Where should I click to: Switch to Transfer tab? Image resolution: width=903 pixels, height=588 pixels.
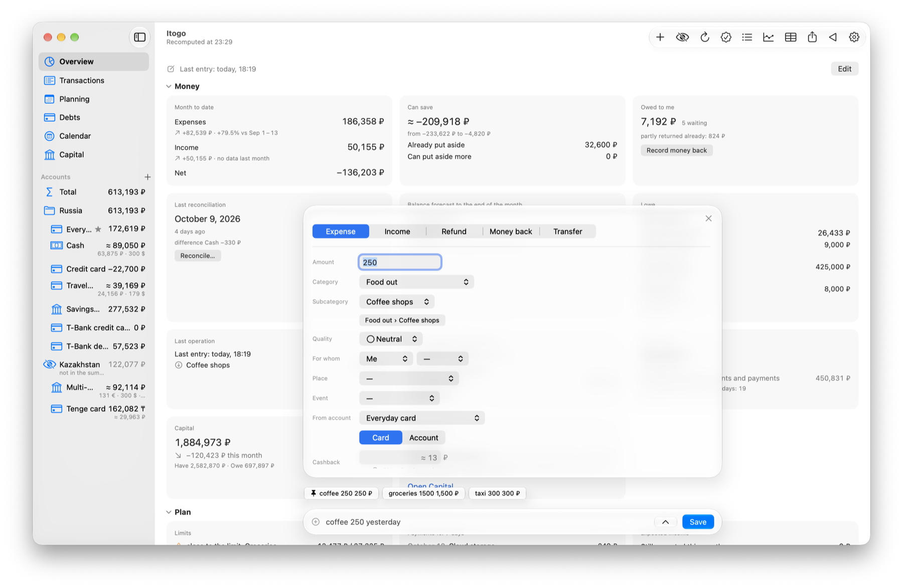pyautogui.click(x=568, y=231)
